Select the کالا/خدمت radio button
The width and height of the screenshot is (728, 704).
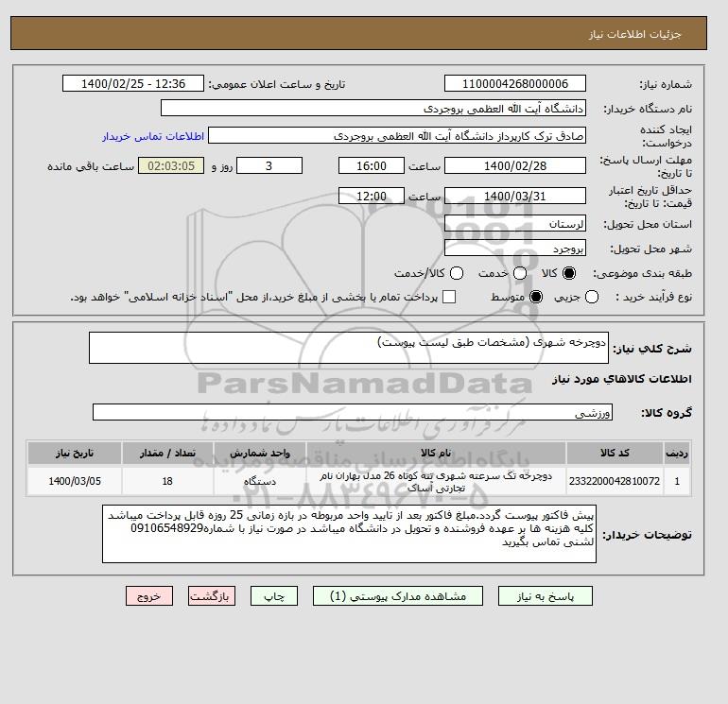point(457,273)
